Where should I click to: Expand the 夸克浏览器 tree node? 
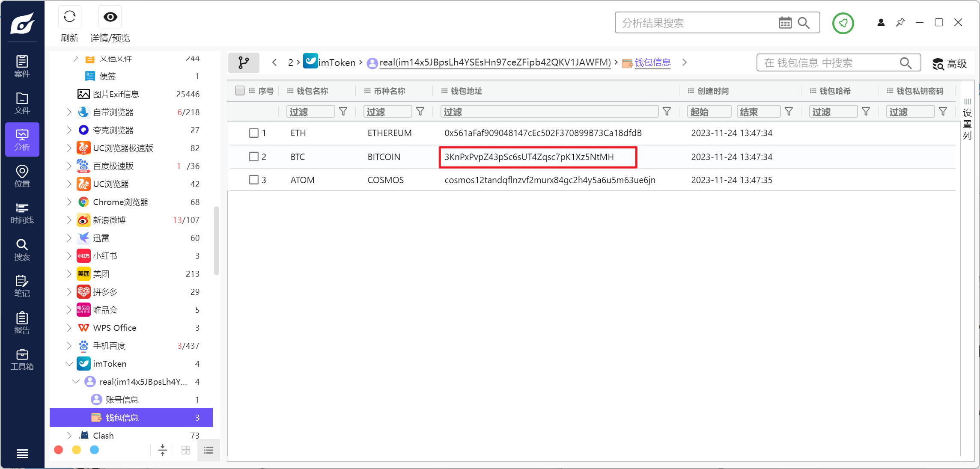pyautogui.click(x=69, y=130)
